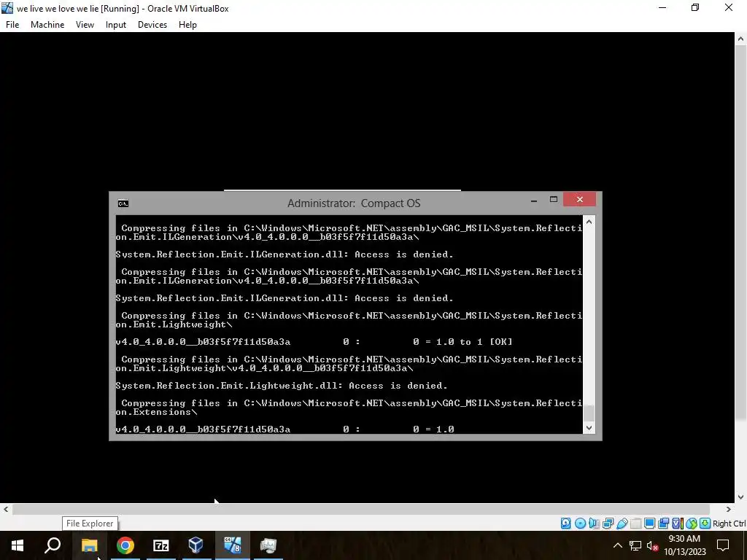
Task: Open Windows taskbar search
Action: tap(53, 545)
